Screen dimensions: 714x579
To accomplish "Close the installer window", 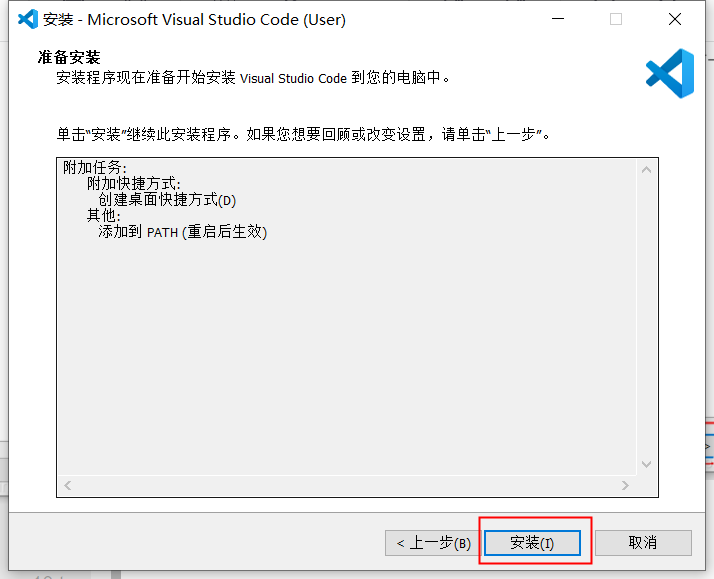I will (x=675, y=19).
